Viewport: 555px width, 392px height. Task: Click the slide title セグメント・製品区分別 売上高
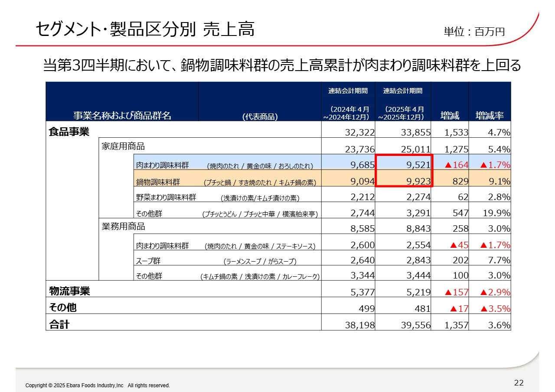[145, 29]
